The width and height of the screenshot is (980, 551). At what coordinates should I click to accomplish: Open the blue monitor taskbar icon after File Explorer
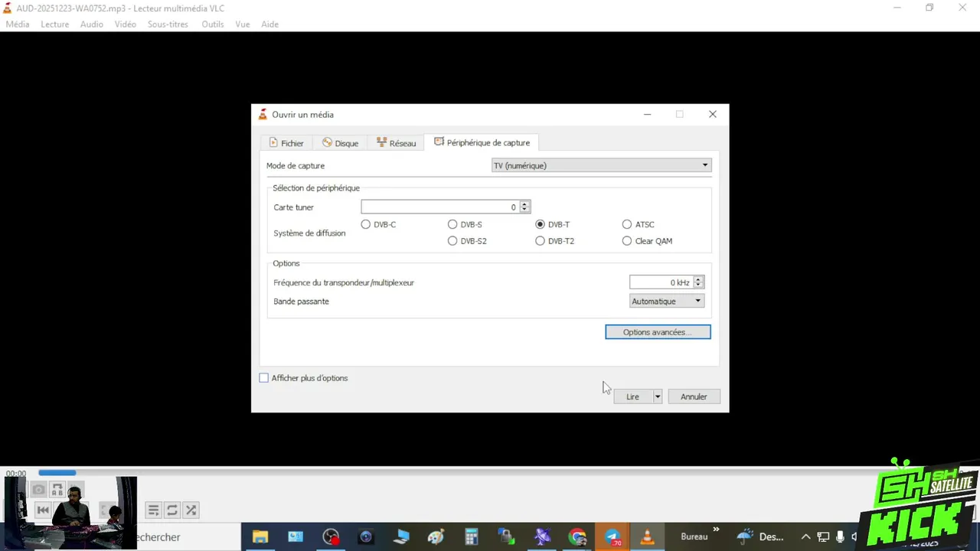[296, 537]
